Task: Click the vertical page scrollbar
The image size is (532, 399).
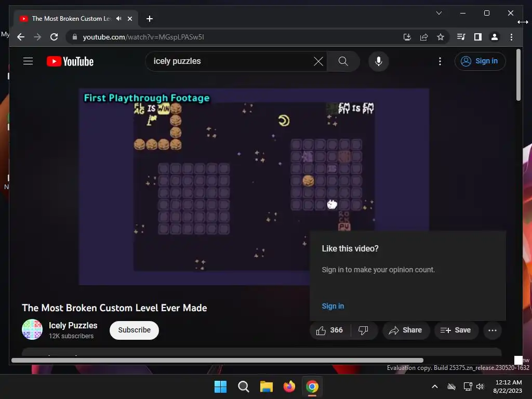Action: (518, 75)
